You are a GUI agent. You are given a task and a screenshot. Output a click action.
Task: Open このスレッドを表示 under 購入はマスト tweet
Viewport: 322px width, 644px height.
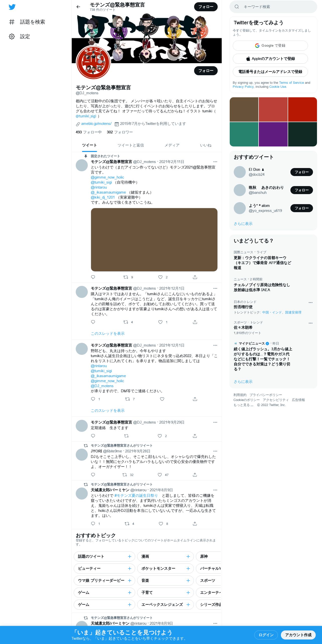point(108,334)
